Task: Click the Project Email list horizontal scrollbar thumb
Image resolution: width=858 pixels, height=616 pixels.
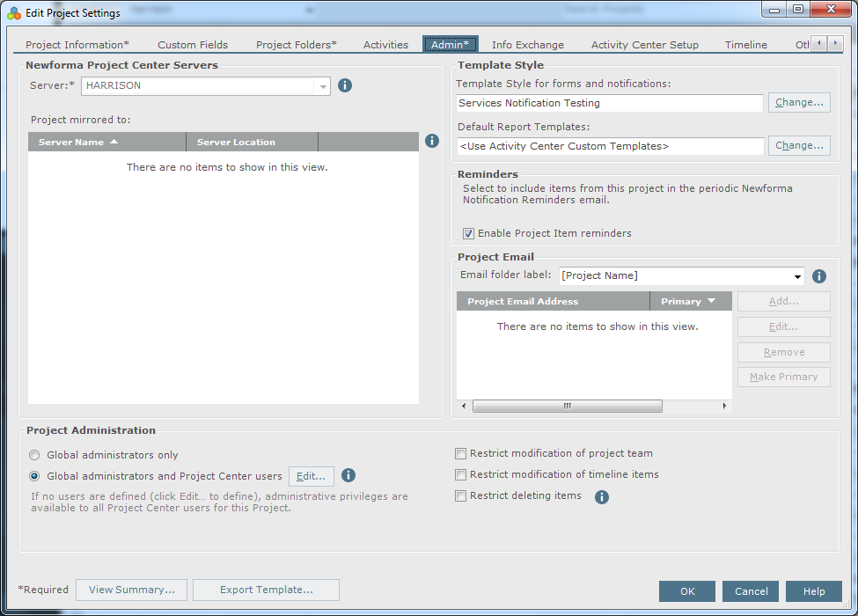Action: pos(568,406)
